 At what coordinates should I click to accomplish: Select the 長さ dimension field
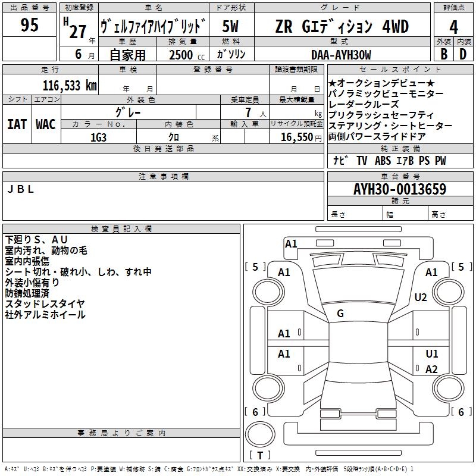coord(355,214)
